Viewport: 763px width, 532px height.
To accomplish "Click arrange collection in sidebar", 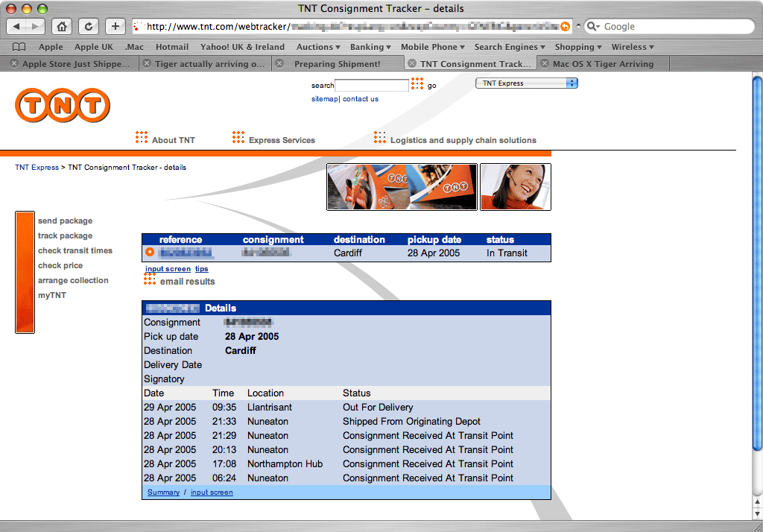I will click(73, 280).
